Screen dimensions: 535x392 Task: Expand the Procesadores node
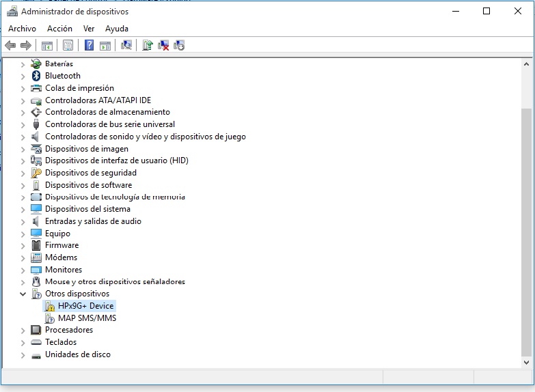click(x=23, y=330)
